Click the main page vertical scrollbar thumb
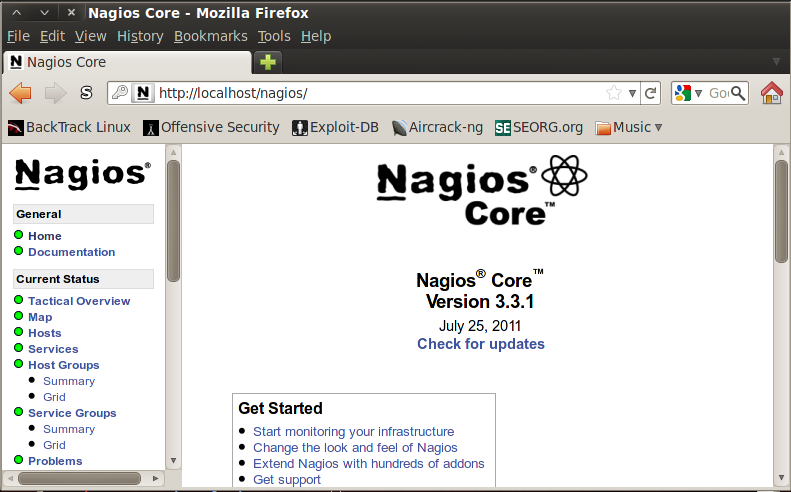The image size is (791, 492). pos(781,211)
